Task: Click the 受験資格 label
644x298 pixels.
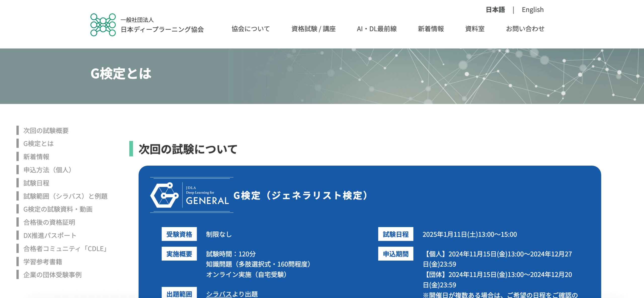Action: click(179, 234)
